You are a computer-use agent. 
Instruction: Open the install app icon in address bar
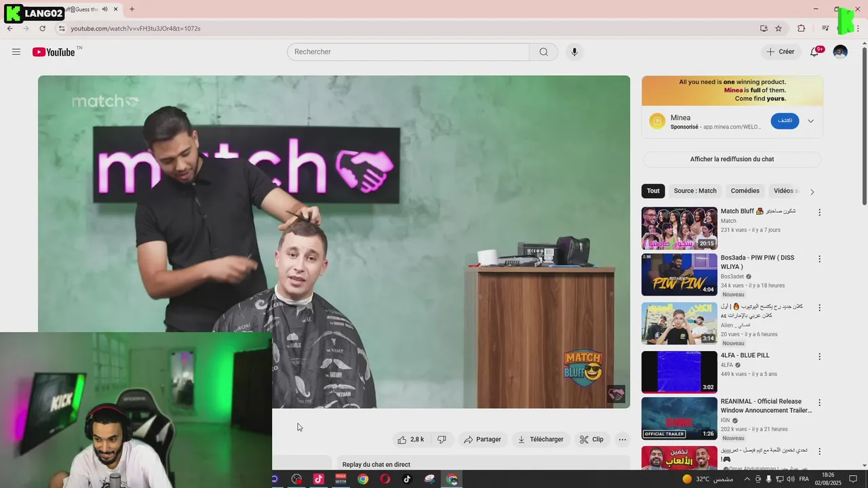coord(764,28)
